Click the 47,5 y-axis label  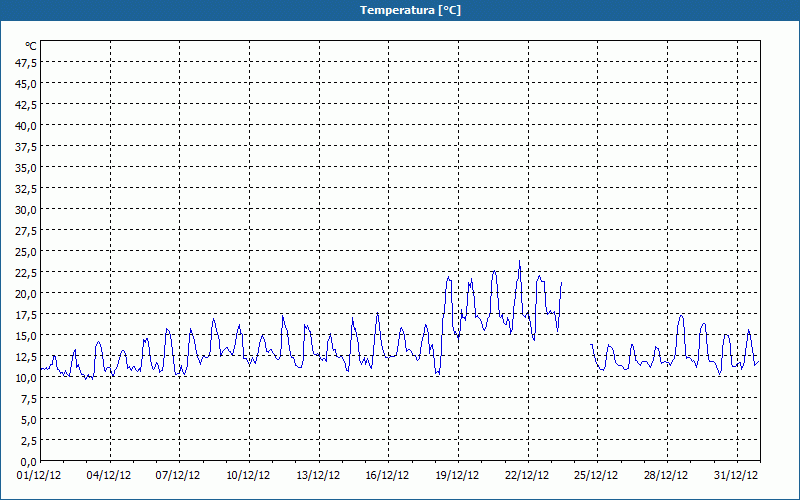coord(26,63)
